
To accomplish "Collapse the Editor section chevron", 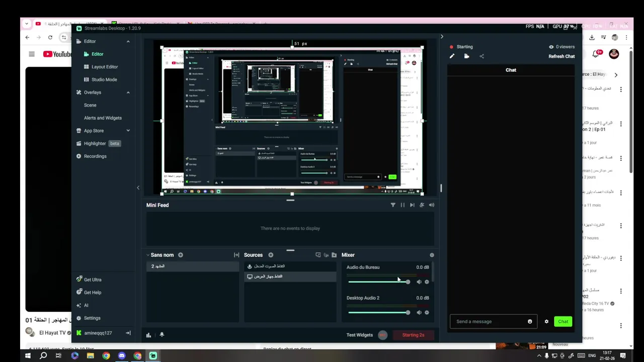I will (x=128, y=41).
